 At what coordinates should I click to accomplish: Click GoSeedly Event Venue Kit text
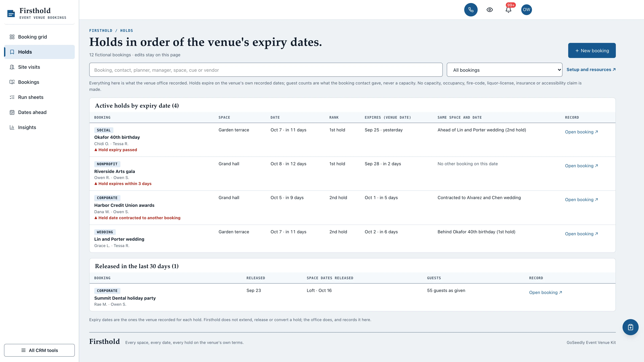(x=591, y=343)
